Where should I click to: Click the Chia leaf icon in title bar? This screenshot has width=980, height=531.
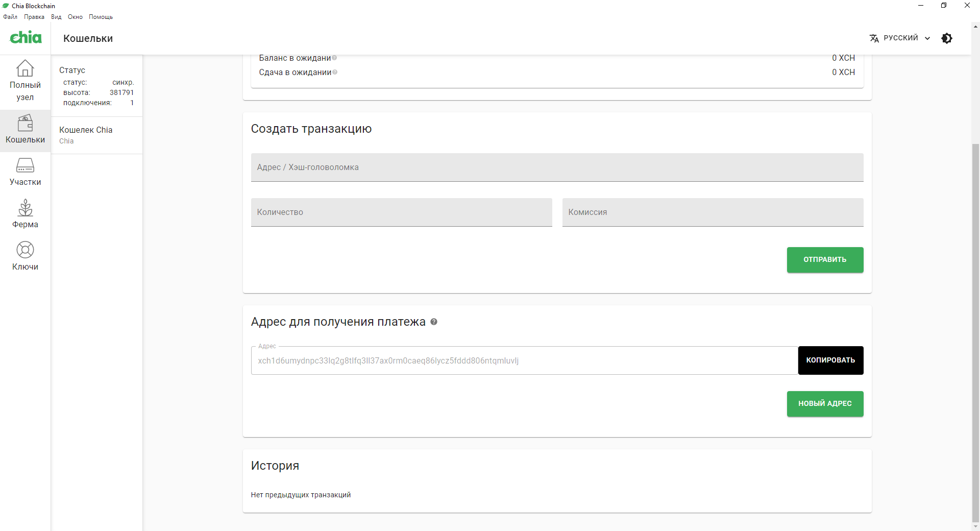pos(6,6)
